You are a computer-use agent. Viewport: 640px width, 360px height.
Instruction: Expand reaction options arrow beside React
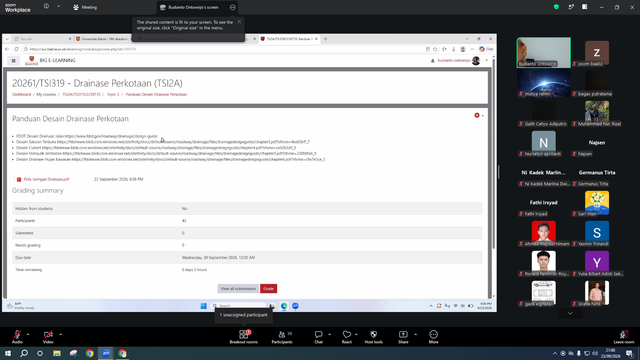click(356, 334)
